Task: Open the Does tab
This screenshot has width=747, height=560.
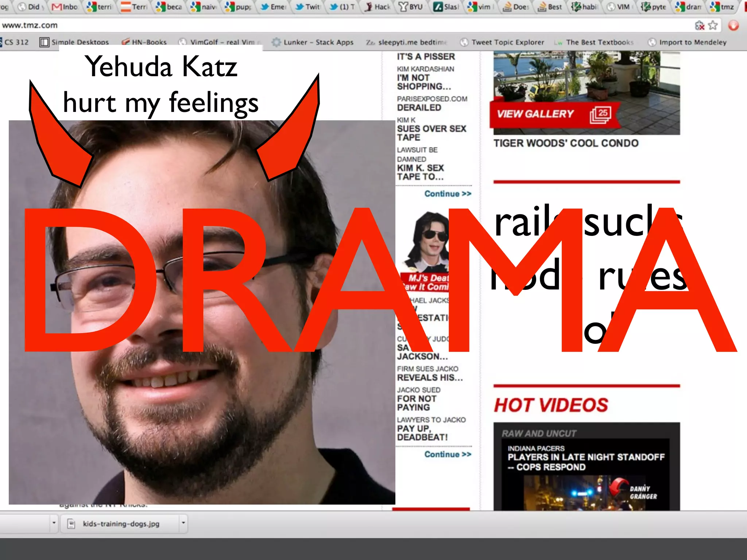Action: tap(516, 7)
